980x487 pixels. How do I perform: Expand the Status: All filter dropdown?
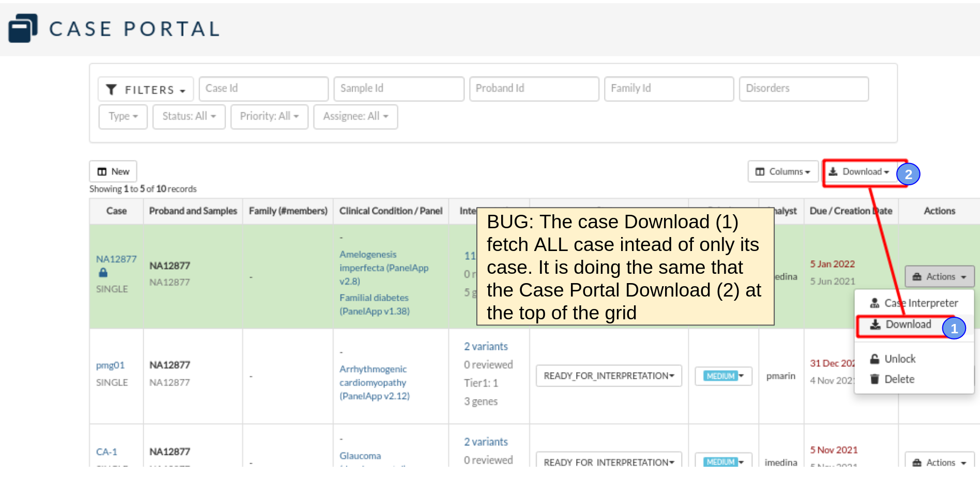coord(189,116)
